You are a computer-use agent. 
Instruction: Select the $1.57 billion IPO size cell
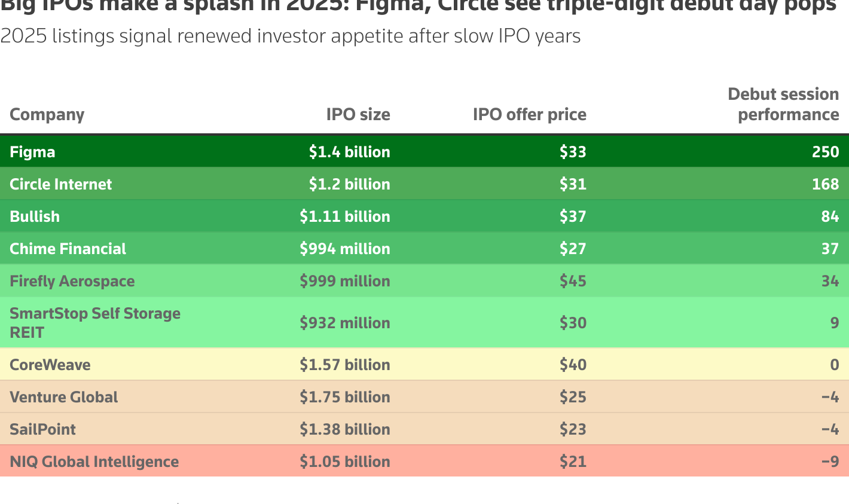coord(345,365)
